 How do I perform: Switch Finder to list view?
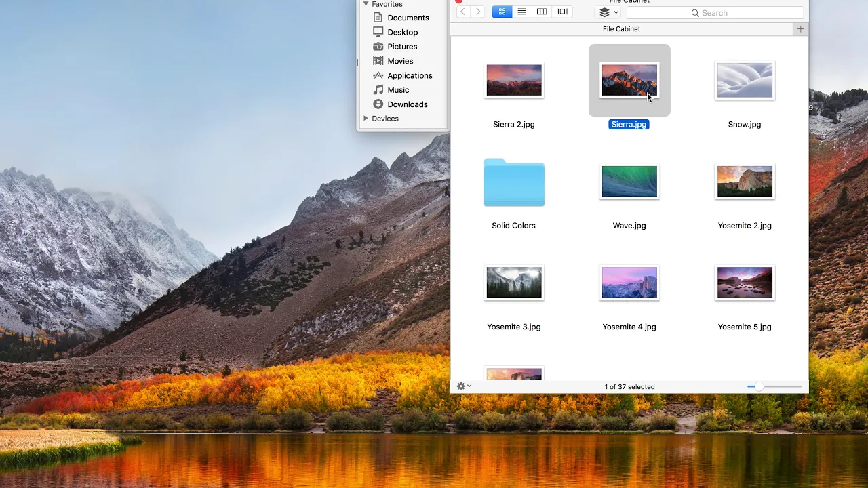coord(522,12)
